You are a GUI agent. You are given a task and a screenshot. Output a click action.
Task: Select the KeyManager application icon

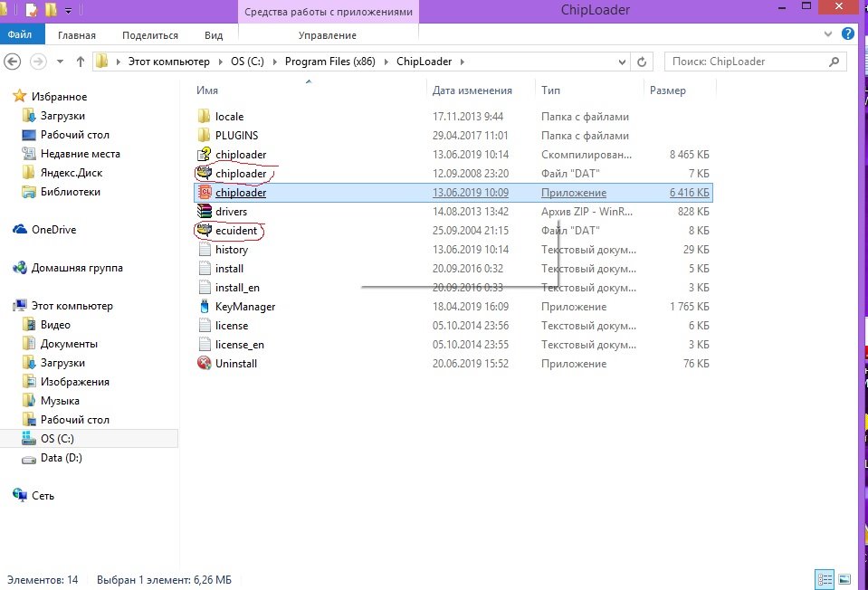pos(205,307)
